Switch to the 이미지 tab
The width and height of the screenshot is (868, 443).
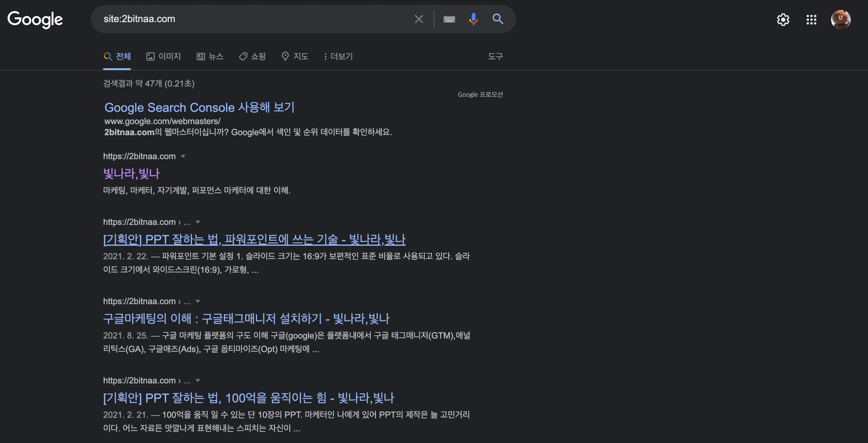coord(164,56)
